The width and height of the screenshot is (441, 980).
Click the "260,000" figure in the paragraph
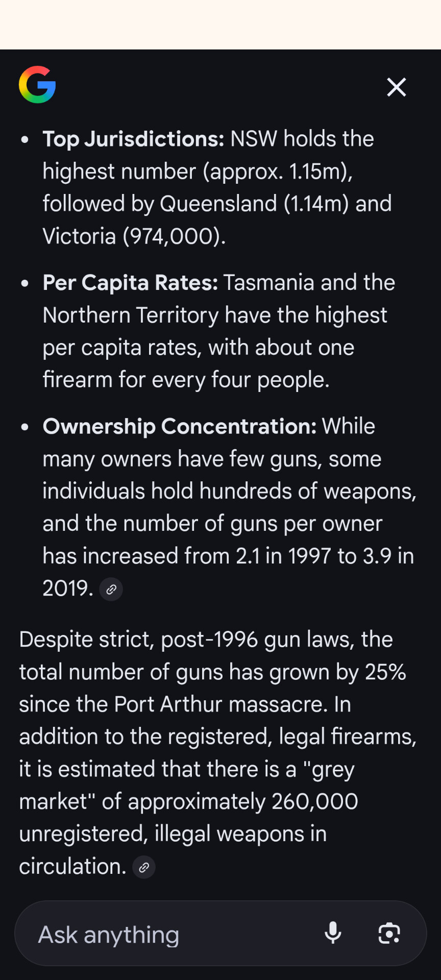tap(314, 801)
